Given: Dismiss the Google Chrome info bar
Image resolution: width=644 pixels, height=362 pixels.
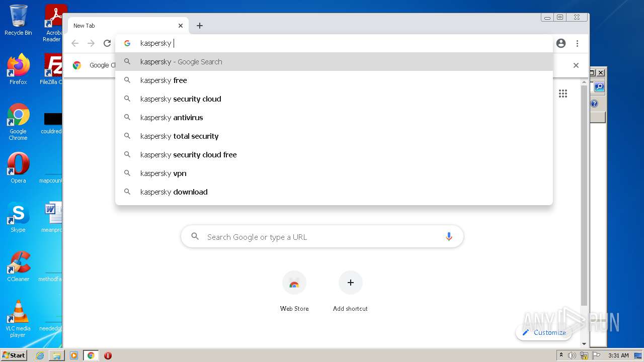Looking at the screenshot, I should tap(576, 65).
